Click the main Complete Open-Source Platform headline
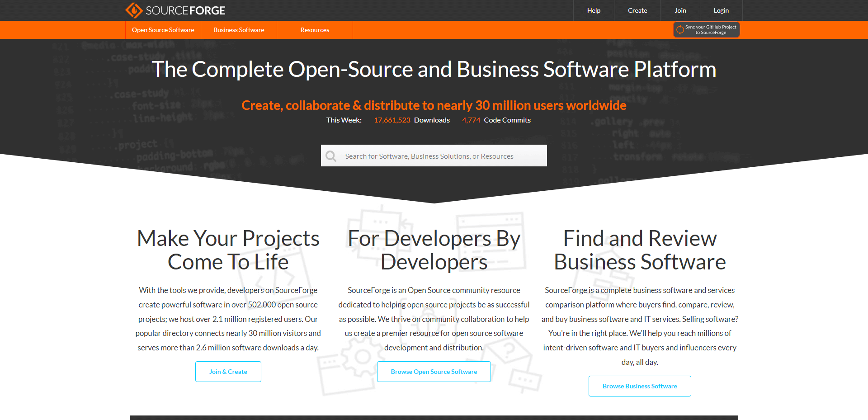 point(434,70)
